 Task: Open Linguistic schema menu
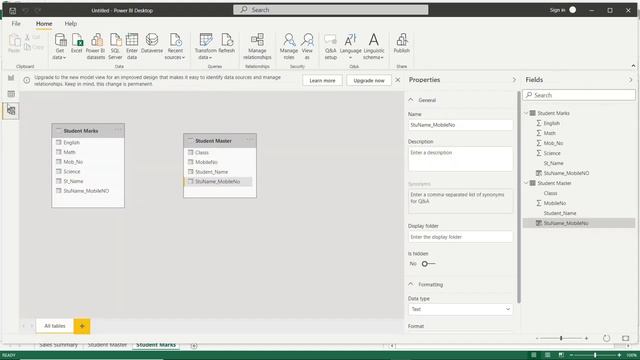(373, 46)
